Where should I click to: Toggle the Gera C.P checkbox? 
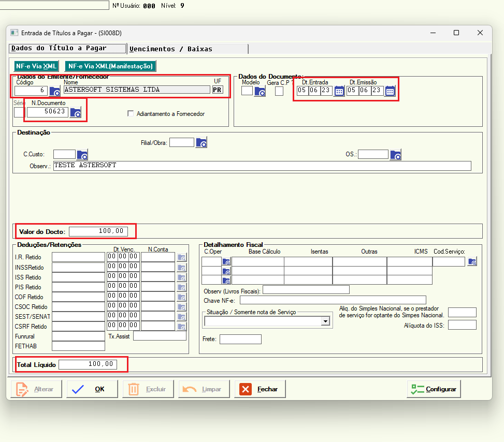point(279,91)
